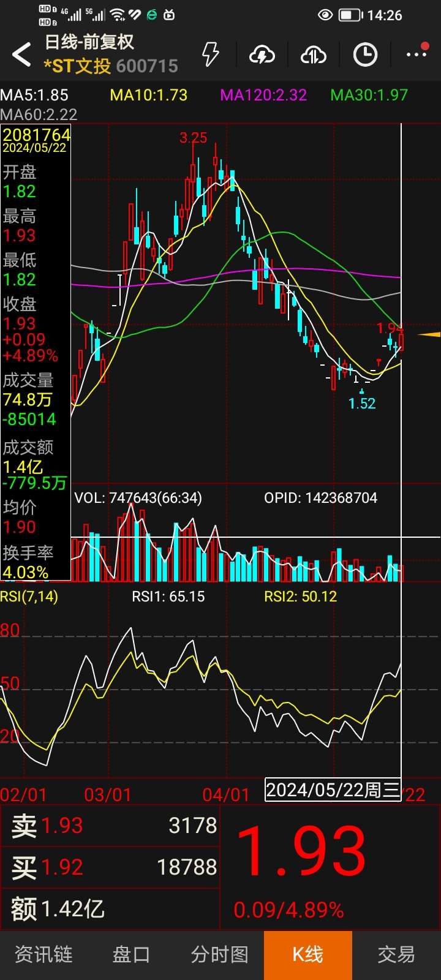441x980 pixels.
Task: Tap the status bar Wi-Fi icon
Action: coord(118,15)
